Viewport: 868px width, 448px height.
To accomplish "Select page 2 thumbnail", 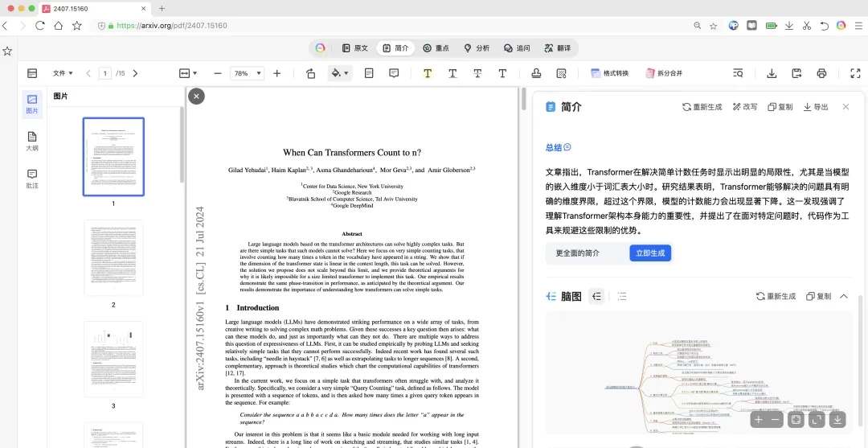I will 113,258.
